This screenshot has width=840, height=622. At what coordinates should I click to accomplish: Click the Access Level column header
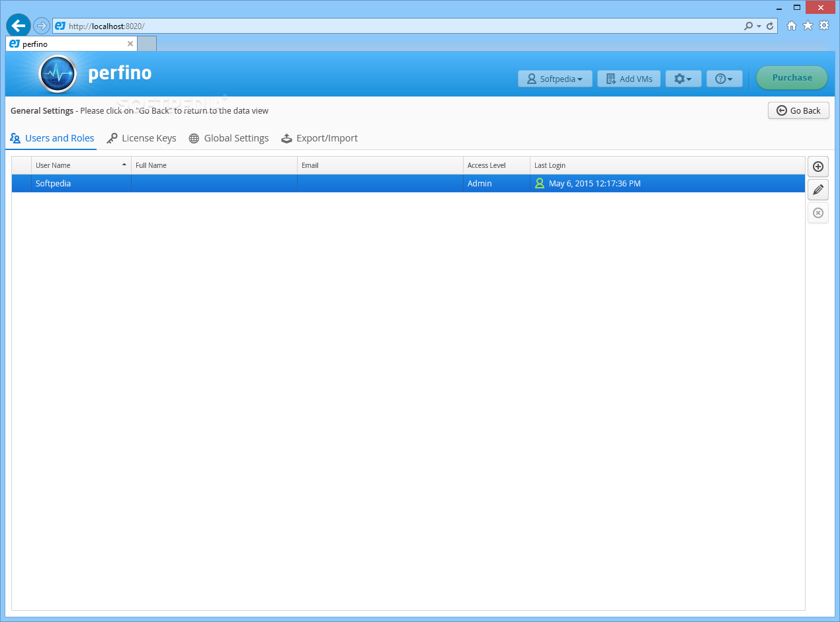[497, 165]
